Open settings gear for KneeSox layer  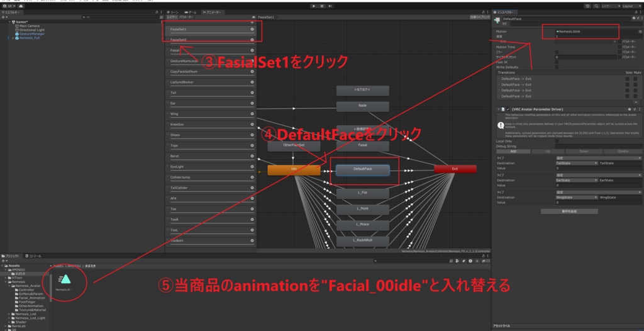click(252, 124)
